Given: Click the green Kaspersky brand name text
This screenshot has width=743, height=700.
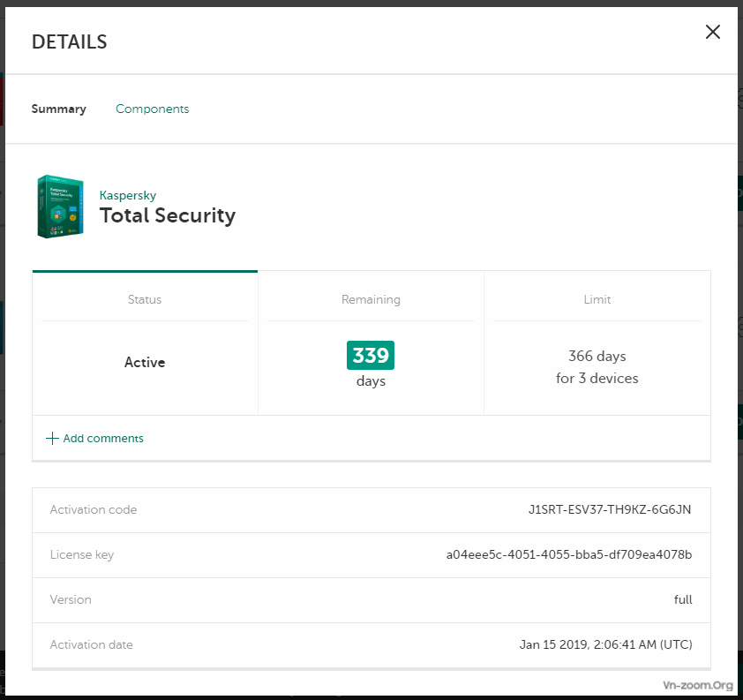Looking at the screenshot, I should click(x=128, y=195).
